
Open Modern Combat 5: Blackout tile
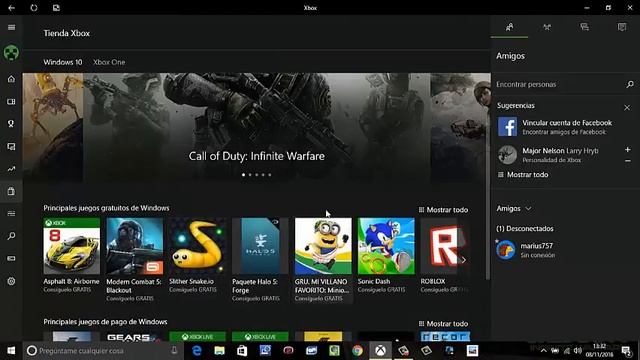pos(135,260)
